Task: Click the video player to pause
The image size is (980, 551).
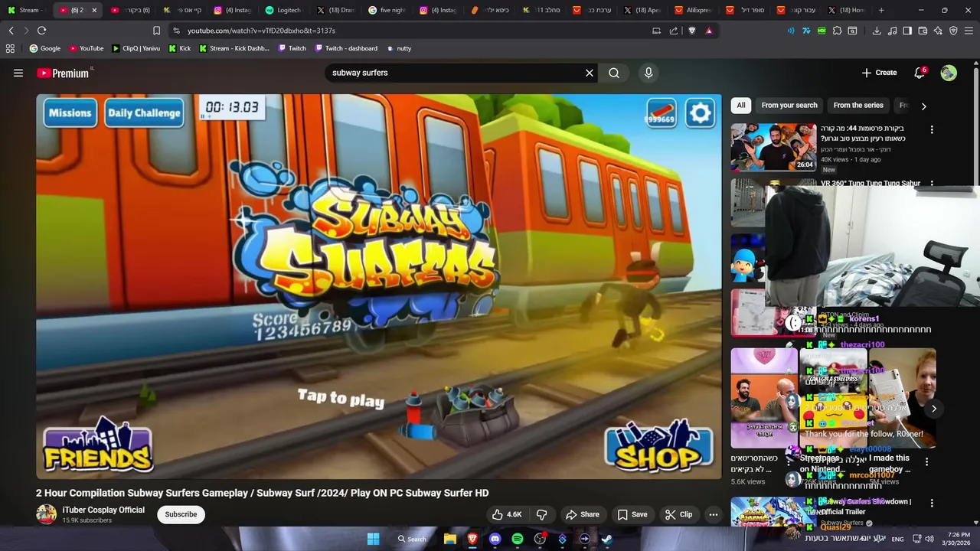Action: coord(379,286)
